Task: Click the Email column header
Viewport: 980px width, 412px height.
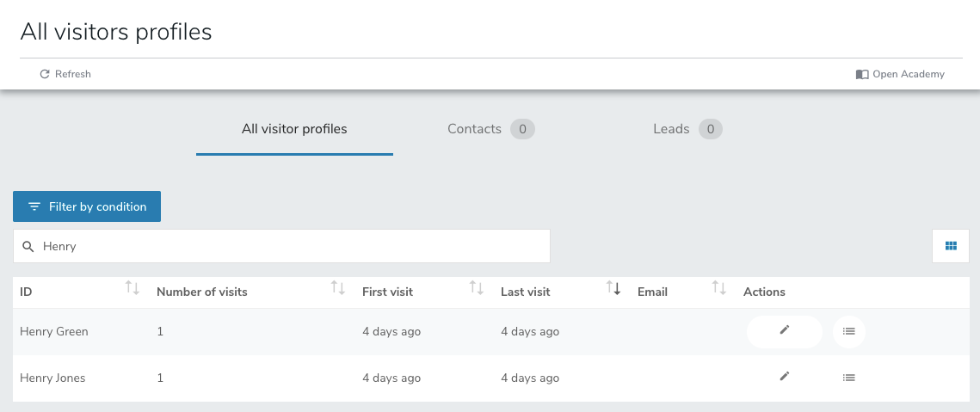Action: point(652,292)
